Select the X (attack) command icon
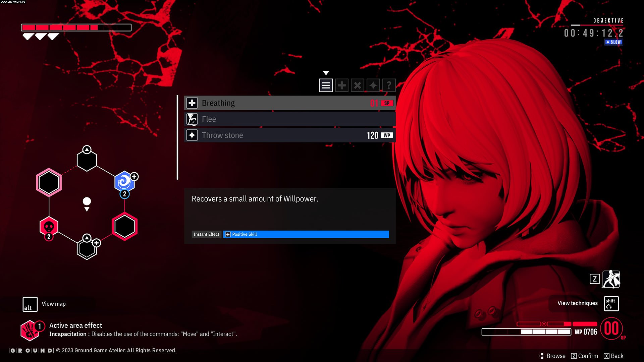The width and height of the screenshot is (644, 362). [x=357, y=85]
